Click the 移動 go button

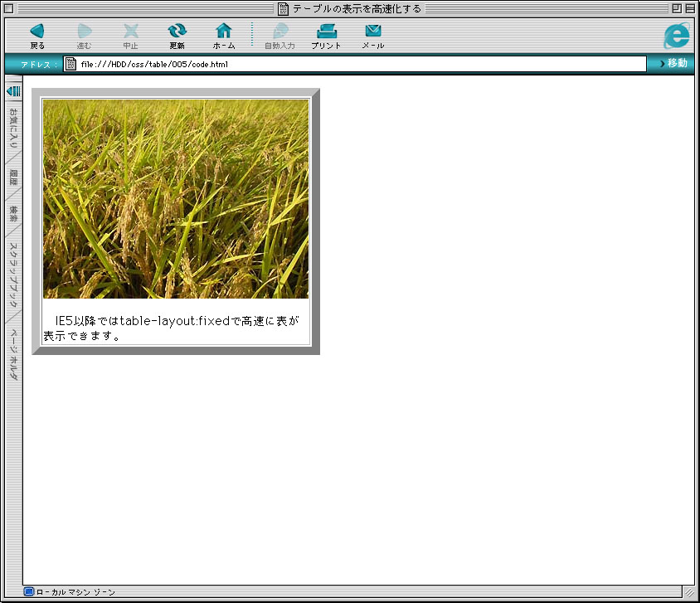[x=673, y=63]
